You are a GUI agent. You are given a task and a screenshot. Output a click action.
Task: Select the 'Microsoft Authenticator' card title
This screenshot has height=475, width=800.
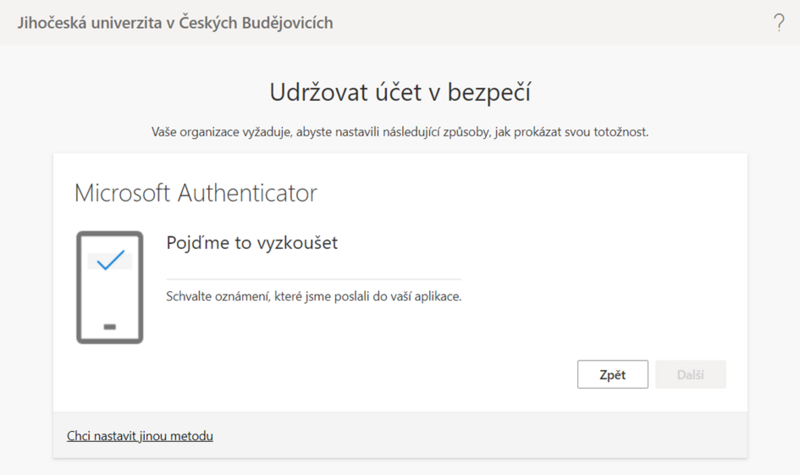tap(196, 191)
